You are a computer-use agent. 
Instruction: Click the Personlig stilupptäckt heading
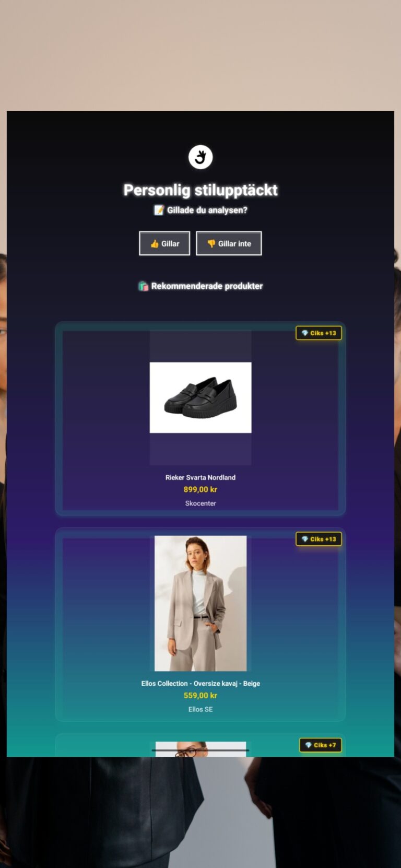200,190
